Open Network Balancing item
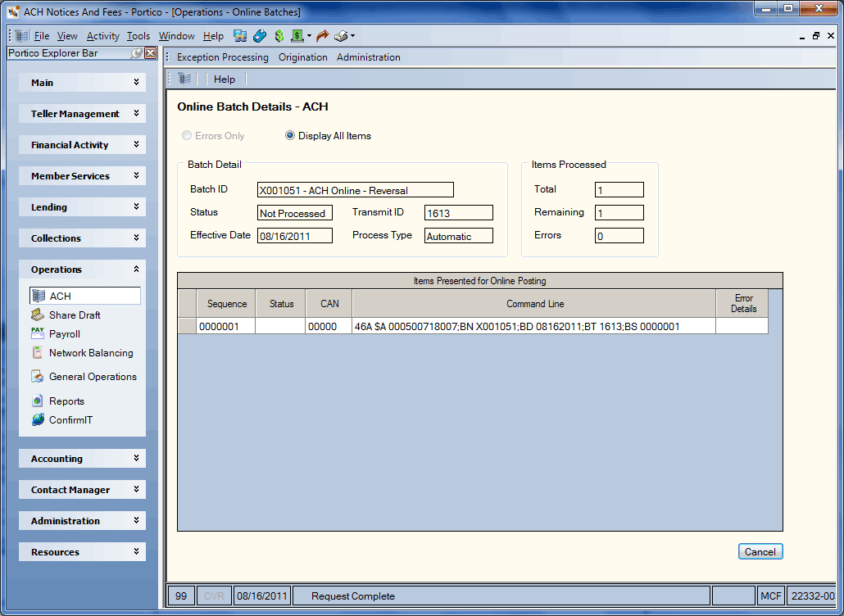This screenshot has width=844, height=616. (x=91, y=353)
